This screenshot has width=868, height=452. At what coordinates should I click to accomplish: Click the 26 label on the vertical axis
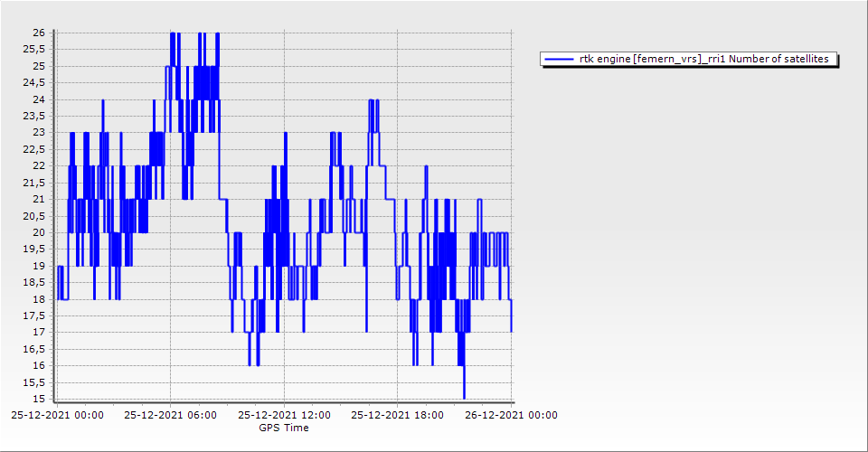(x=39, y=33)
